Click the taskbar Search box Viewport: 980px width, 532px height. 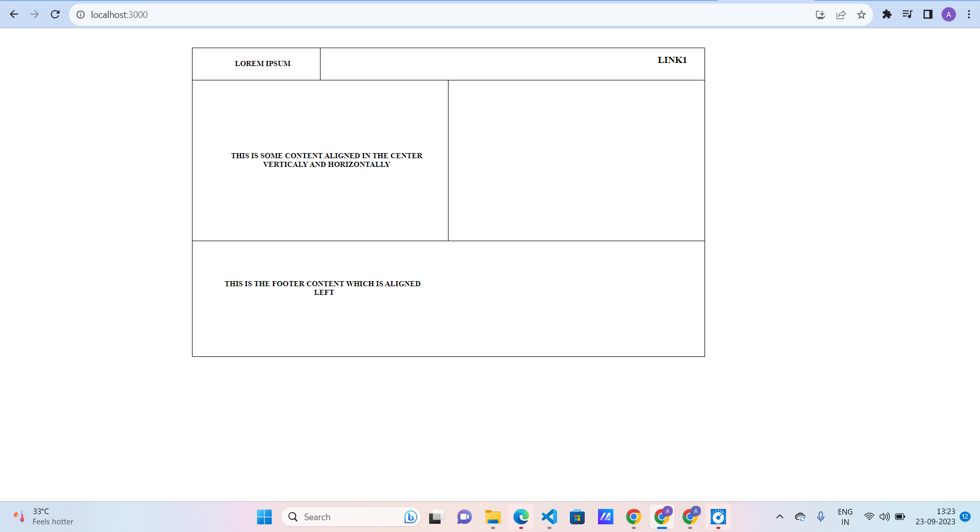(x=351, y=517)
